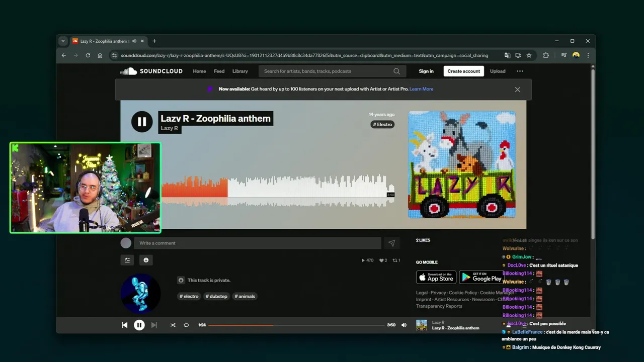The width and height of the screenshot is (644, 362).
Task: Click the likes count heart stat
Action: pyautogui.click(x=383, y=260)
